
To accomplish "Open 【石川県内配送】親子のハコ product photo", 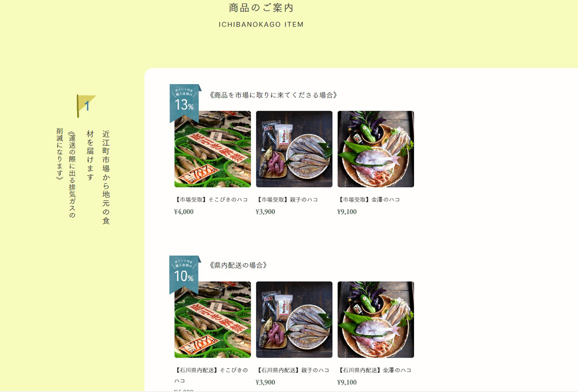I will (x=294, y=320).
